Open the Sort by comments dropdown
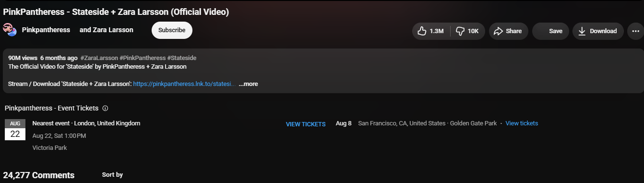 click(x=112, y=175)
